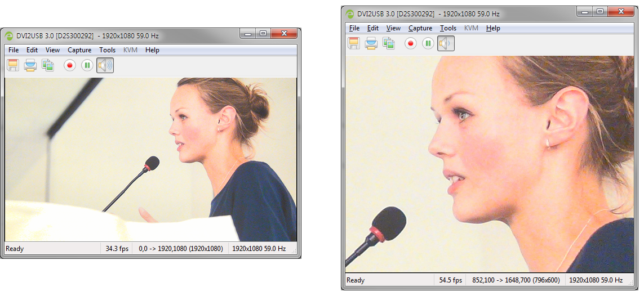Open the Help menu in left window

pos(152,50)
